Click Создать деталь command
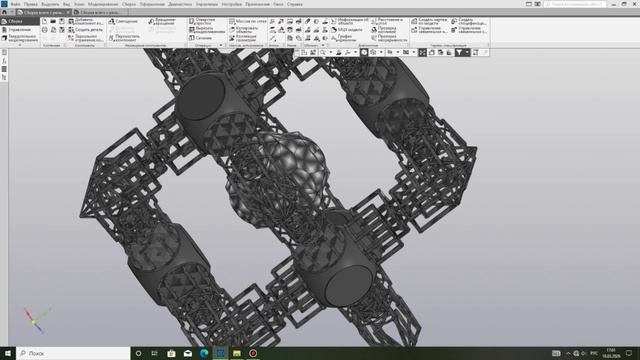This screenshot has width=640, height=360. (x=86, y=30)
